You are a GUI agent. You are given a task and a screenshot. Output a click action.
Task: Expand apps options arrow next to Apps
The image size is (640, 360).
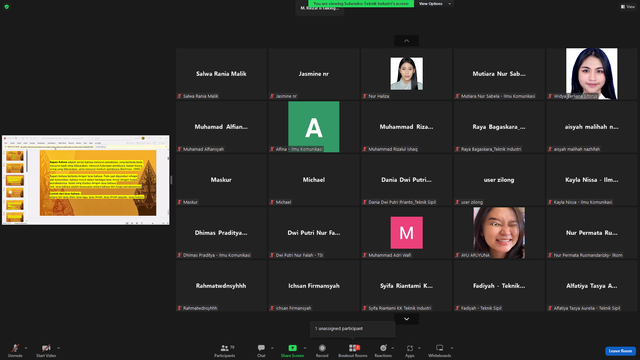click(x=419, y=348)
